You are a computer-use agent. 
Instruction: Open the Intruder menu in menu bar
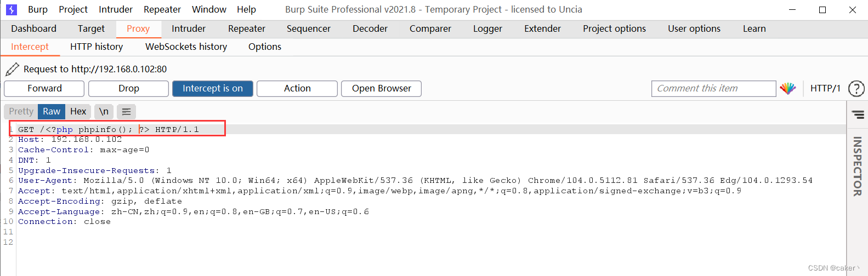116,9
